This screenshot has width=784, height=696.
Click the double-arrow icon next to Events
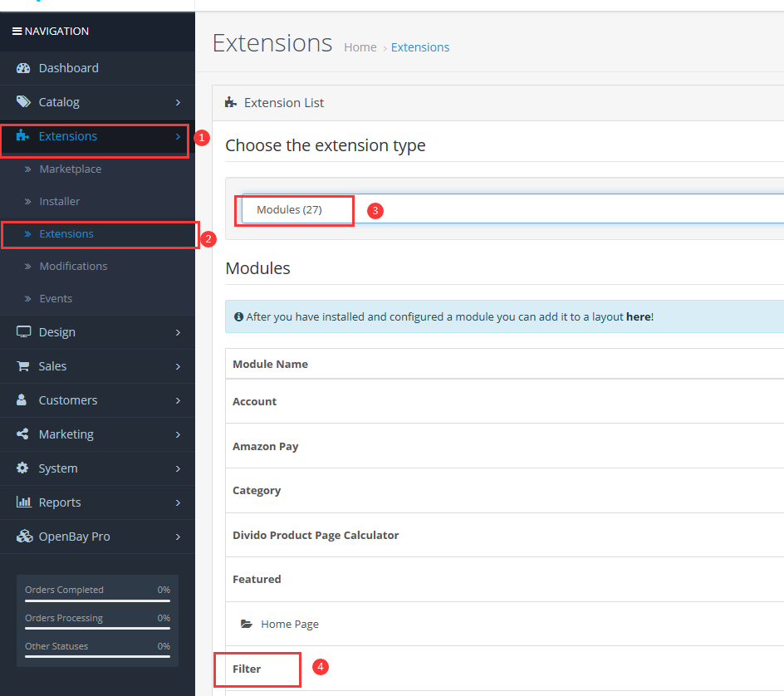point(28,298)
